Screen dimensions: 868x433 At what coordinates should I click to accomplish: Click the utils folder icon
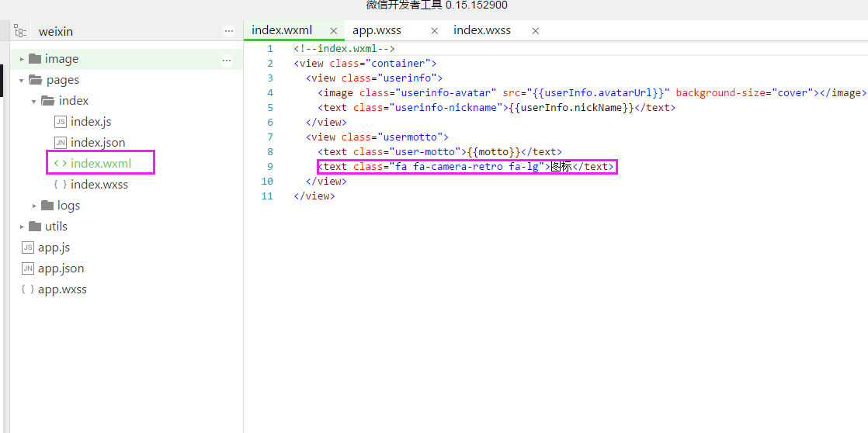[35, 226]
